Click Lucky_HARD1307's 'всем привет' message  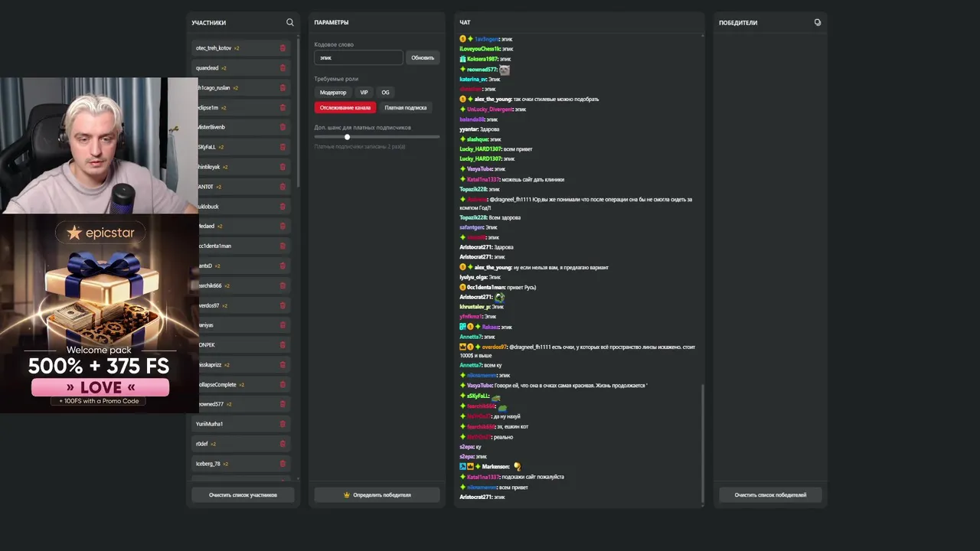(x=518, y=149)
